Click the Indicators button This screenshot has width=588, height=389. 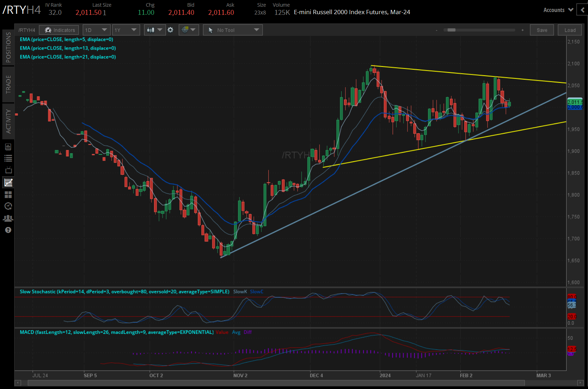pos(59,30)
